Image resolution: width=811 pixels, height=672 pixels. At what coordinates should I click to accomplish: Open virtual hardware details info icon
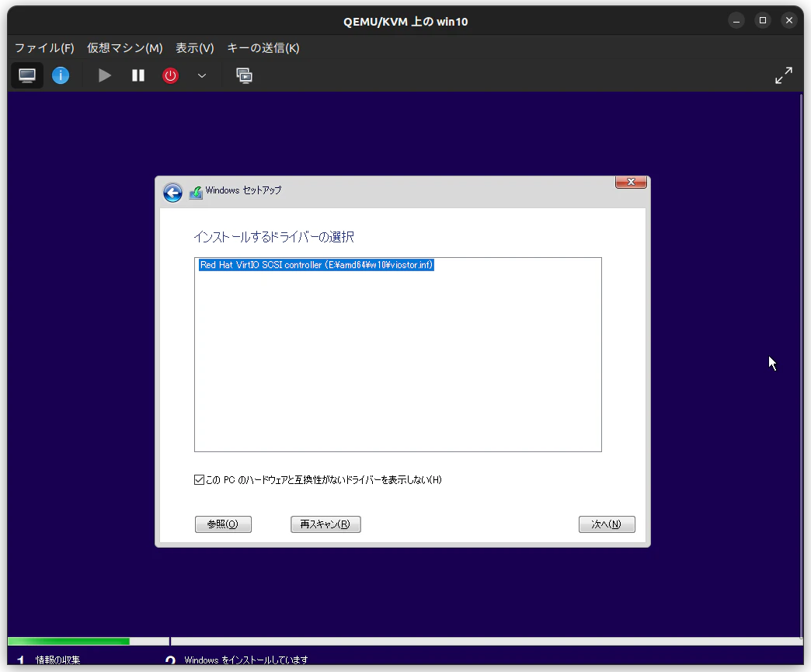coord(61,75)
